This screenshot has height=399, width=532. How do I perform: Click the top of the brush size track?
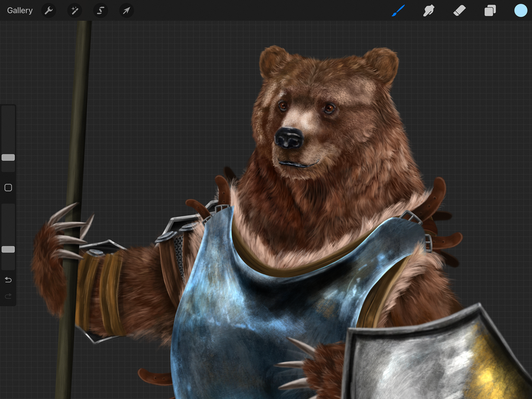(x=8, y=109)
